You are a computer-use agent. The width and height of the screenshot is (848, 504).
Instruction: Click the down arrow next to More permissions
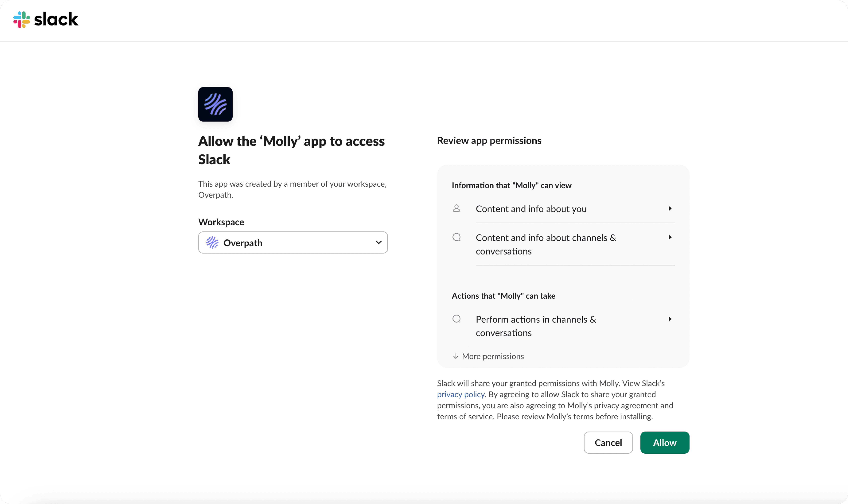[x=456, y=356]
